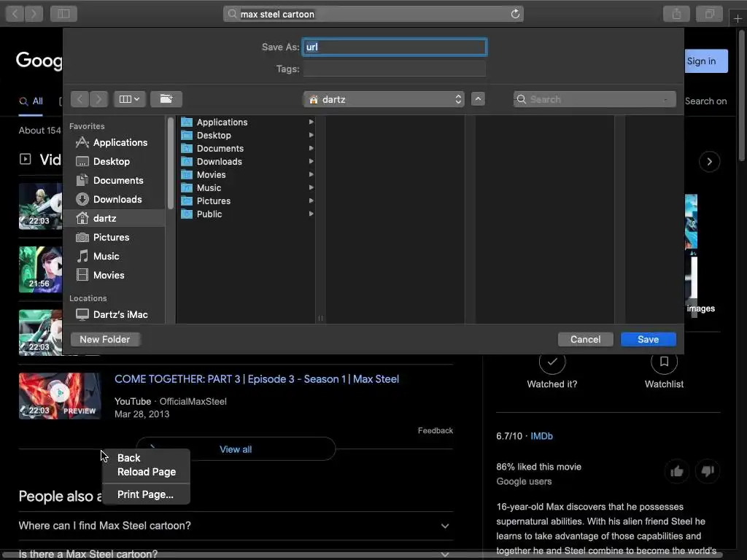Select Dartz's iMac under Locations
The width and height of the screenshot is (747, 560).
pos(113,315)
